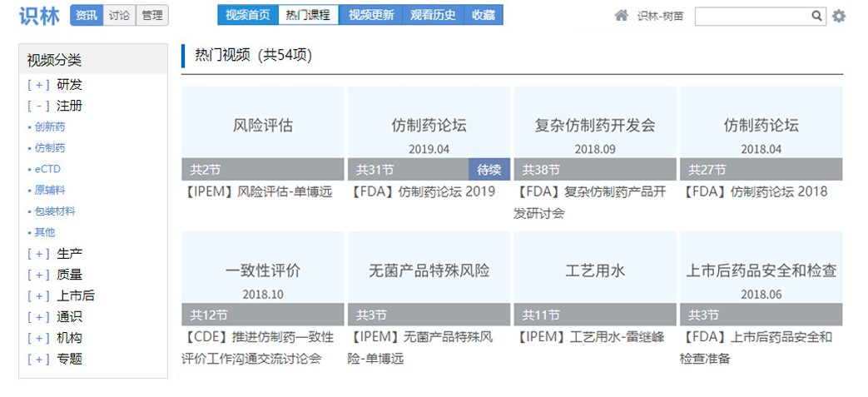
Task: Open link 【IPEM】风险评估-单博远
Action: [257, 191]
